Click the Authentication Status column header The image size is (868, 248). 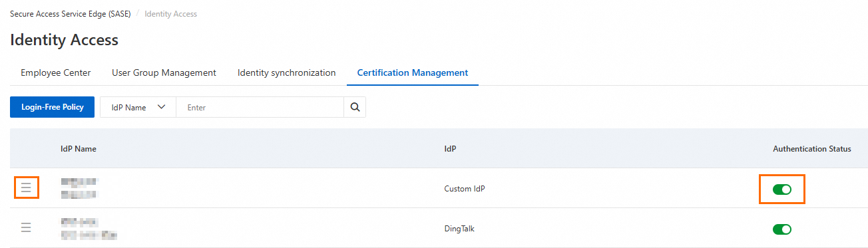[x=812, y=149]
